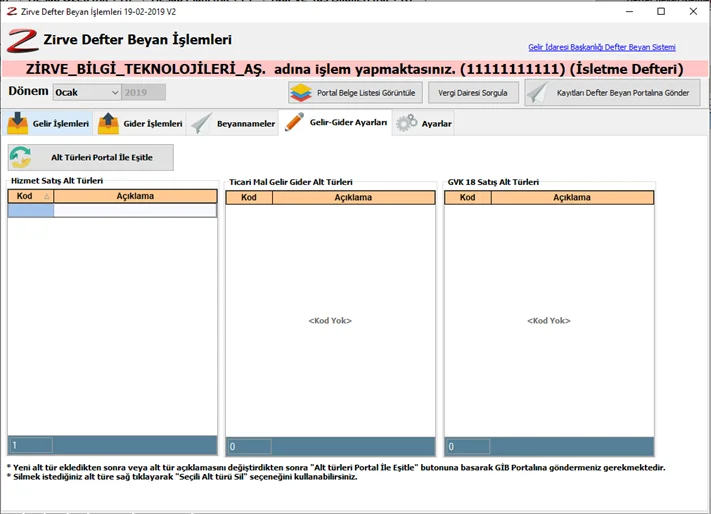Screen dimensions: 711x514
Task: Click the Vergi Dairesi Sorgula button
Action: pos(473,92)
